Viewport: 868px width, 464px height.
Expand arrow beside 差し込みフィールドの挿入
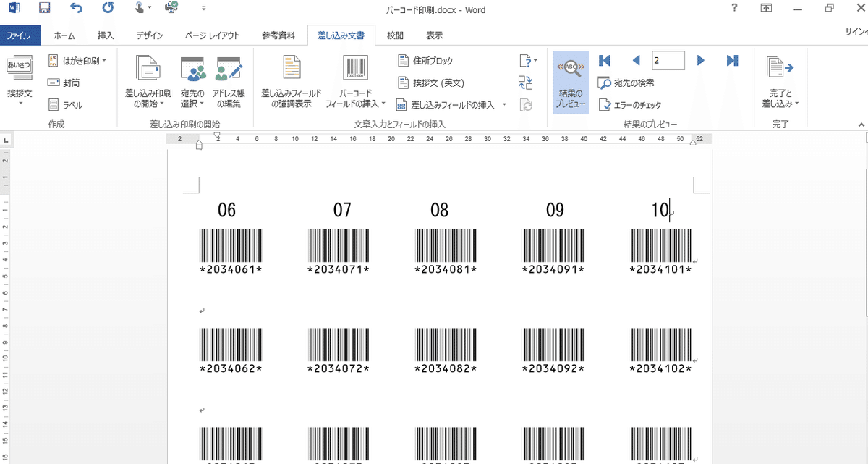click(x=503, y=105)
